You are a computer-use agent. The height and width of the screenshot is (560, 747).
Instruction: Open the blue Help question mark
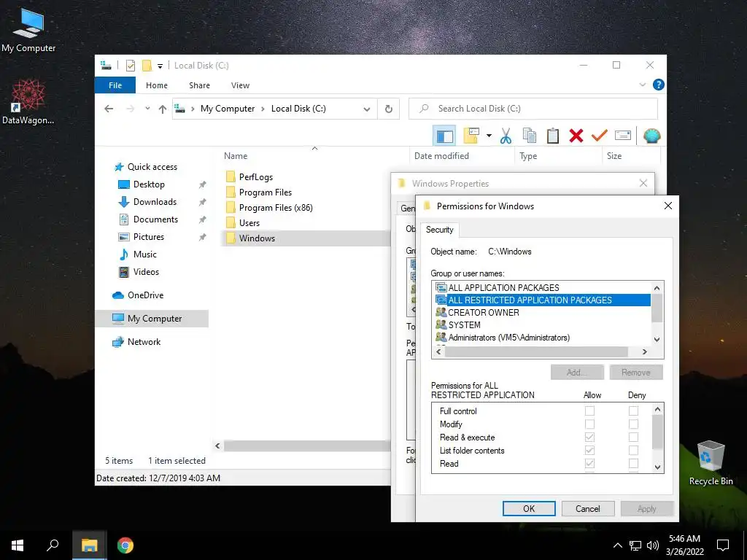tap(659, 85)
